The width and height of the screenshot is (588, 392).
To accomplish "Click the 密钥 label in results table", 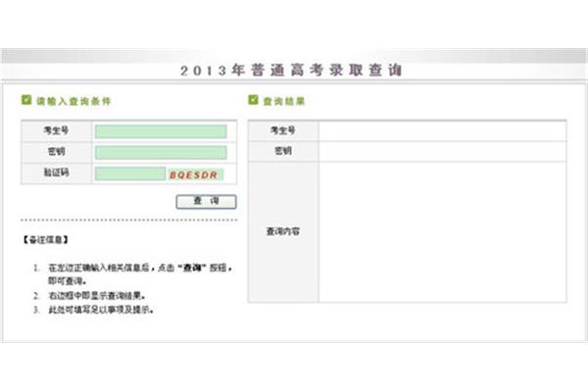I will point(283,151).
